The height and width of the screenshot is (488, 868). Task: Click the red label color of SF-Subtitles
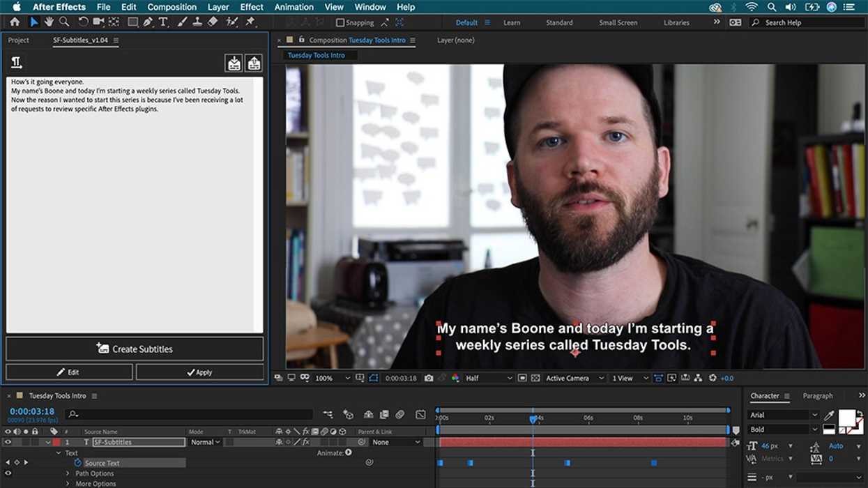pos(56,442)
